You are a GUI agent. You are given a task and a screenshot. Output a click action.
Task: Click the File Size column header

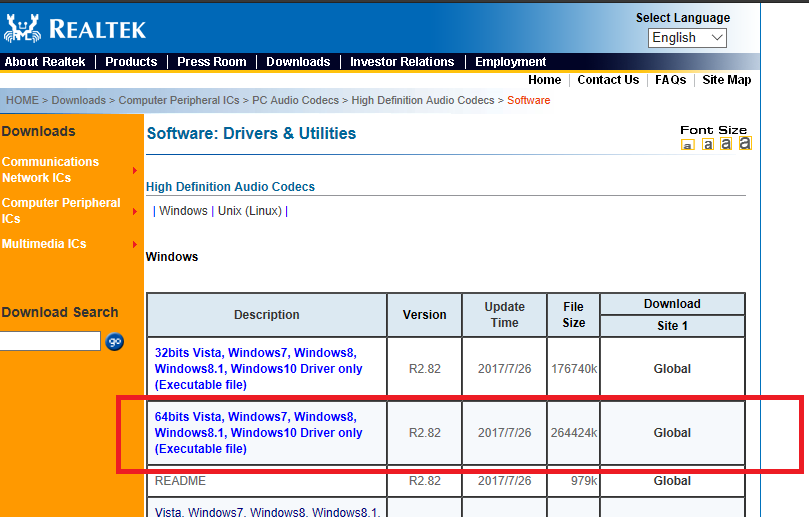573,315
